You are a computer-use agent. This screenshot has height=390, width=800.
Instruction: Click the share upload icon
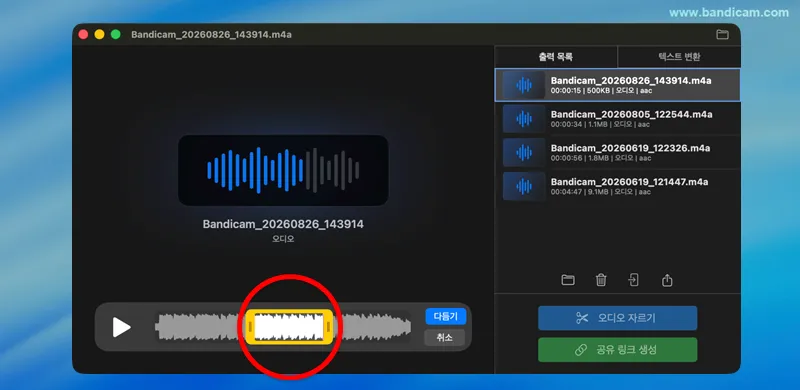click(x=667, y=280)
